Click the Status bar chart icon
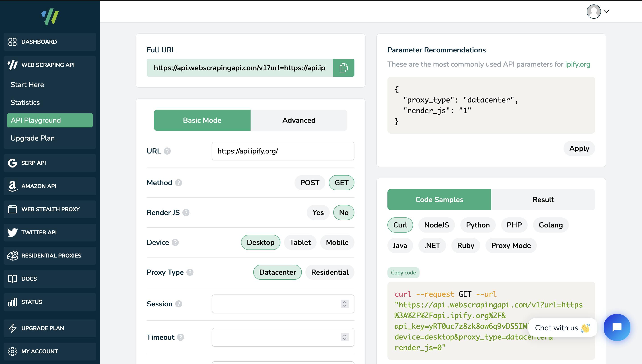Viewport: 642px width, 364px height. 12,302
